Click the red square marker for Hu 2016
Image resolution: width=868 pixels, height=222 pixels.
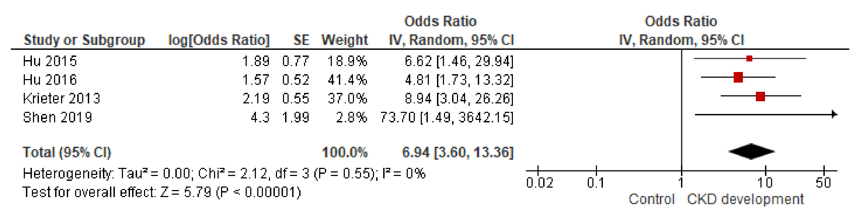click(x=738, y=77)
